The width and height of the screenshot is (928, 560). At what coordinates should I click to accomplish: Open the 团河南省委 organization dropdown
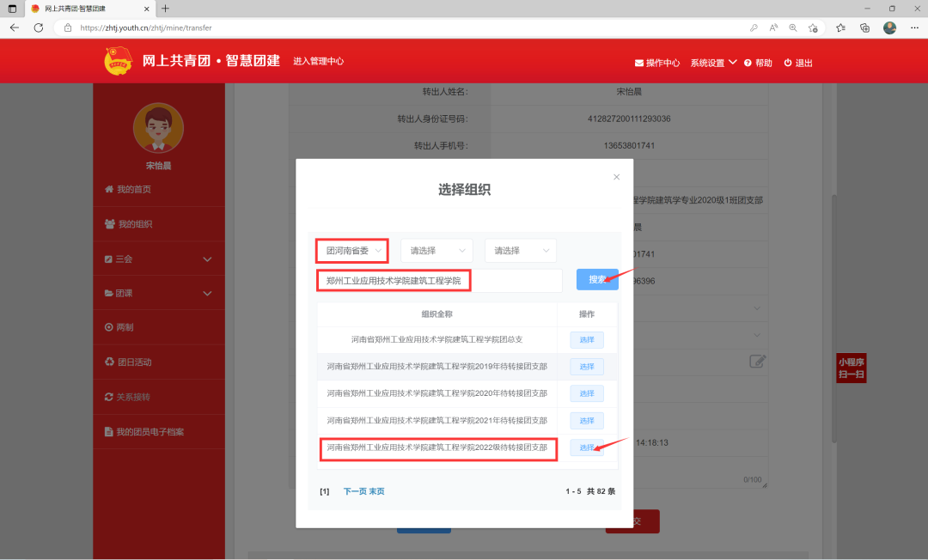(x=352, y=251)
